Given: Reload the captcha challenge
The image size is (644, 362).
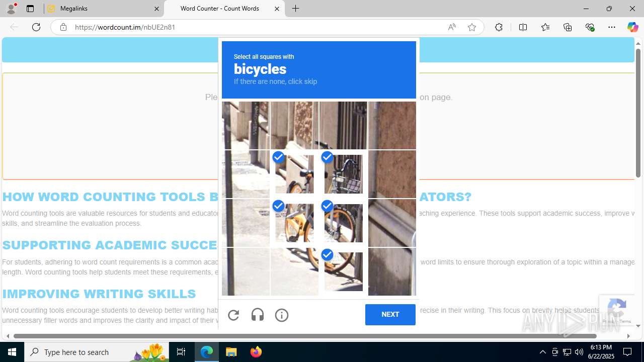Looking at the screenshot, I should [233, 315].
